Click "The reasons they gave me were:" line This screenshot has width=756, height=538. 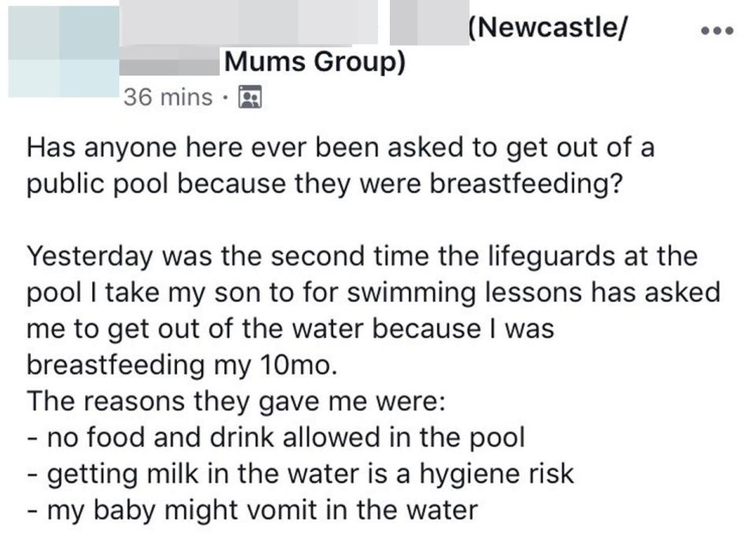[x=235, y=402]
